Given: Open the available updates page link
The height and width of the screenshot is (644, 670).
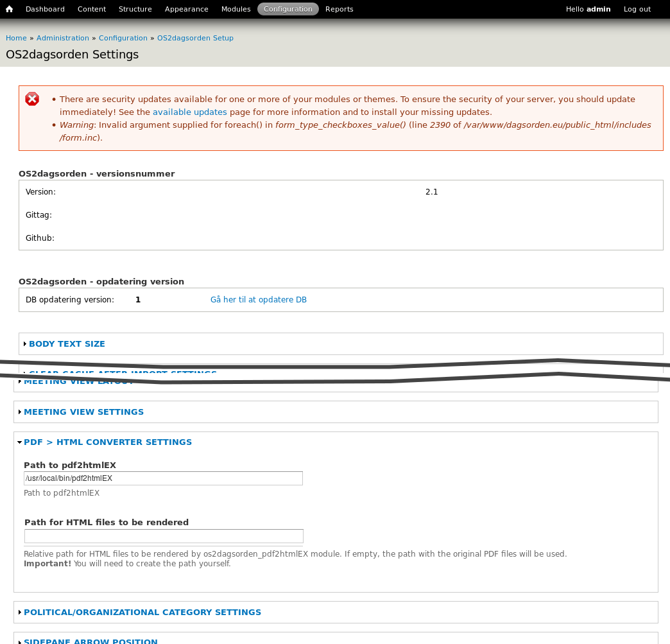Looking at the screenshot, I should [190, 112].
